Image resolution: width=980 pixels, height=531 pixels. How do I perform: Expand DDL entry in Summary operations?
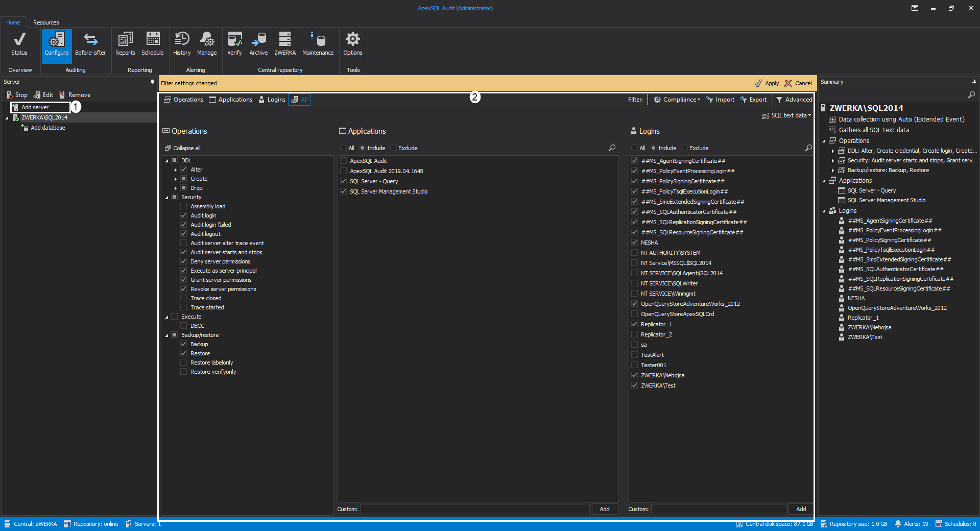tap(833, 151)
